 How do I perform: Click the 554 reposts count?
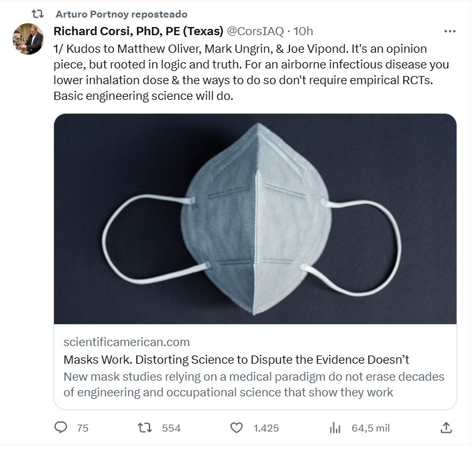coord(171,428)
